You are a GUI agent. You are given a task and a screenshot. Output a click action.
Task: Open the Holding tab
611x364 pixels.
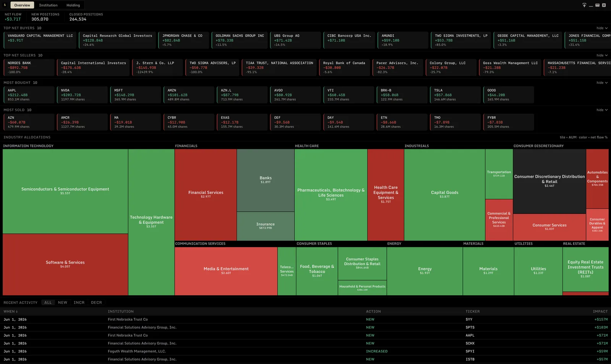pos(73,5)
